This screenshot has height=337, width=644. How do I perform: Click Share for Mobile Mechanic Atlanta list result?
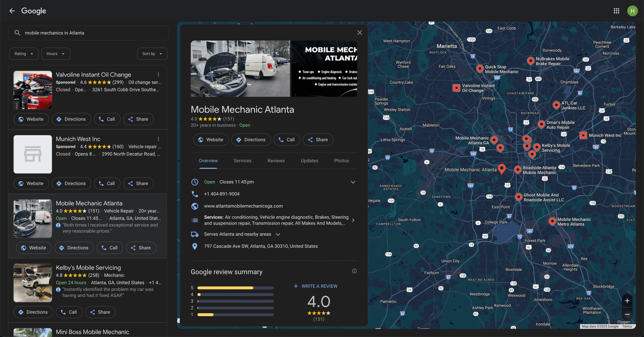(141, 248)
